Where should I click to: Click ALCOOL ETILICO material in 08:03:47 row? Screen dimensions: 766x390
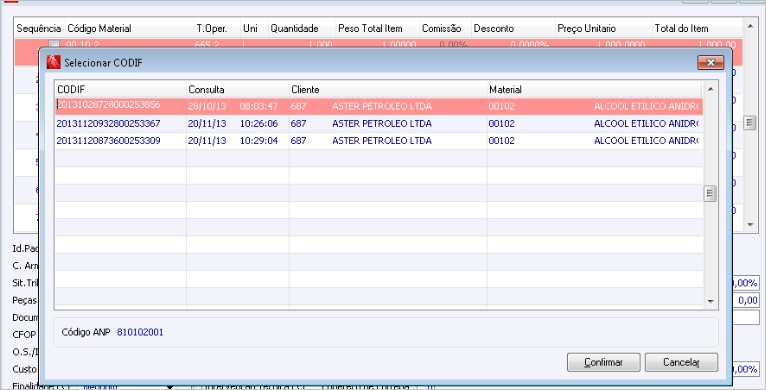pos(646,106)
